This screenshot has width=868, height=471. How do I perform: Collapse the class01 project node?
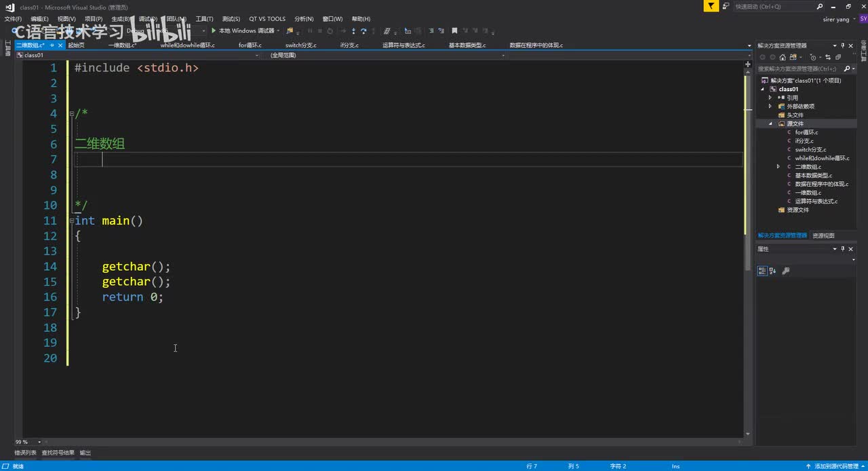[x=763, y=89]
